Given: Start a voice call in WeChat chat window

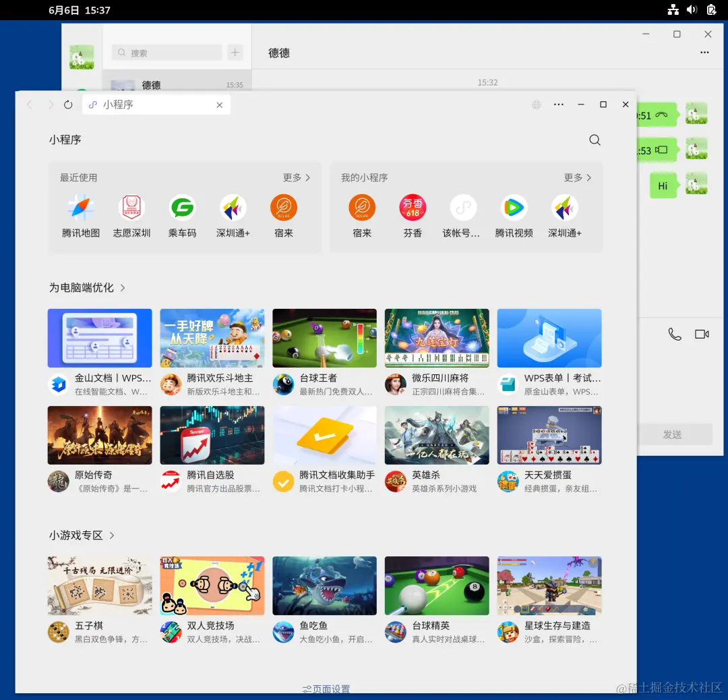Looking at the screenshot, I should [675, 334].
